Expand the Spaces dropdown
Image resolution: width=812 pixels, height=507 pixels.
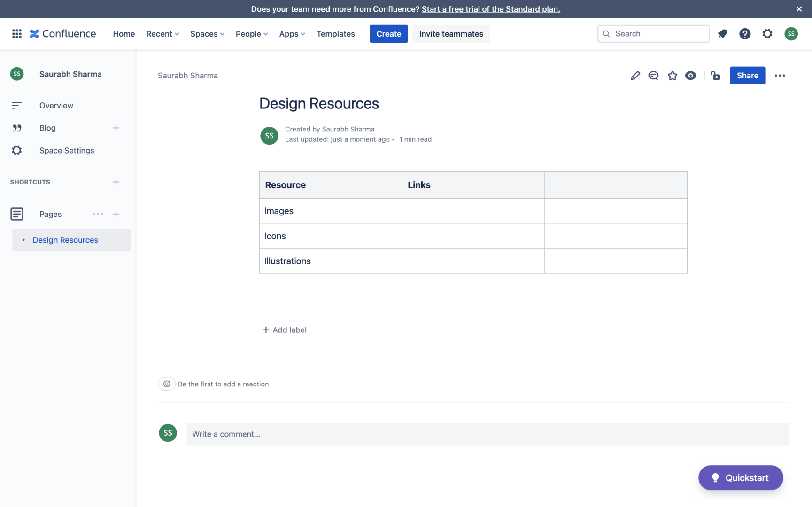(207, 33)
